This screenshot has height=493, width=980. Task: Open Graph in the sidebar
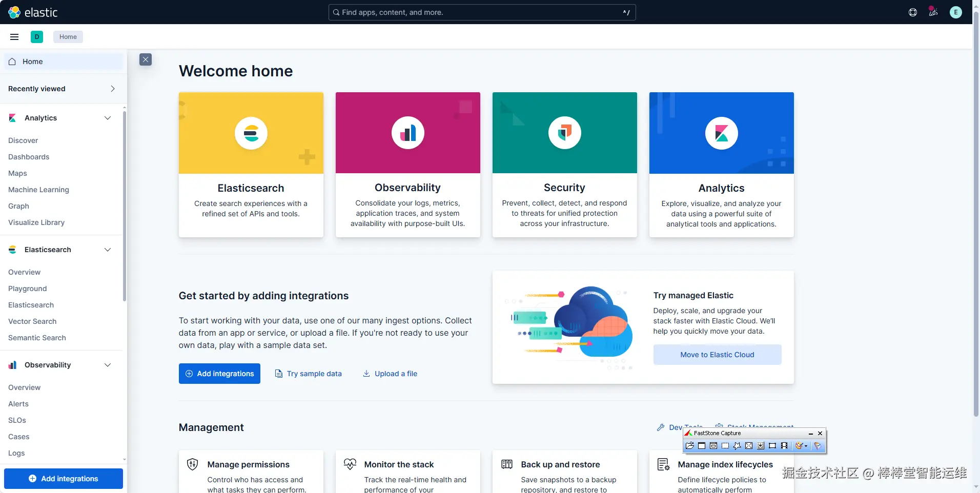click(x=18, y=206)
